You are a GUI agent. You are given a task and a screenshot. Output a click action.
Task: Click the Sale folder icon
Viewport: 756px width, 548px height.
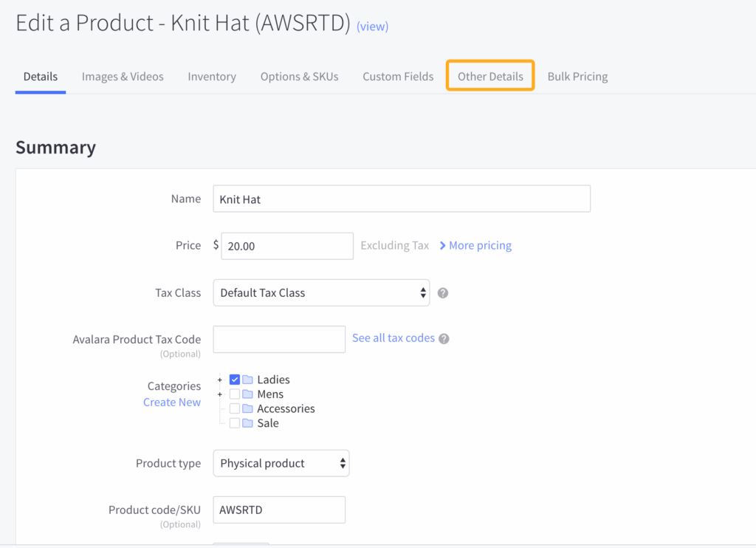click(247, 423)
